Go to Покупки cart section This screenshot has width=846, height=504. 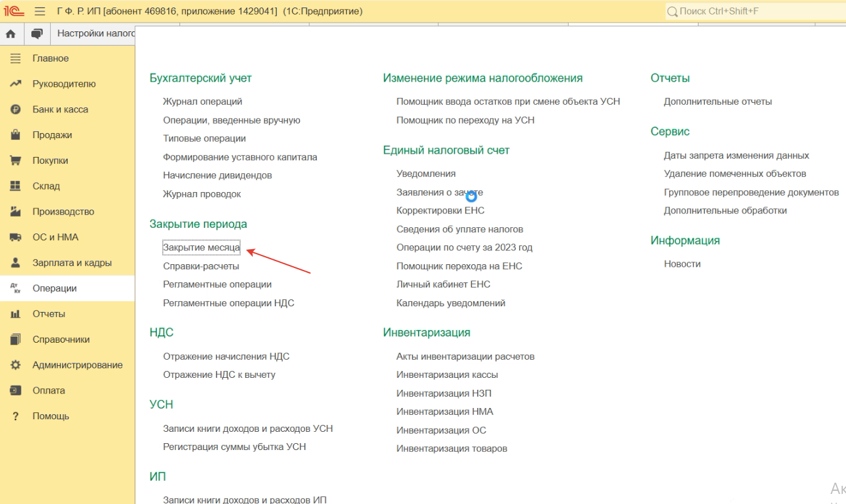50,161
